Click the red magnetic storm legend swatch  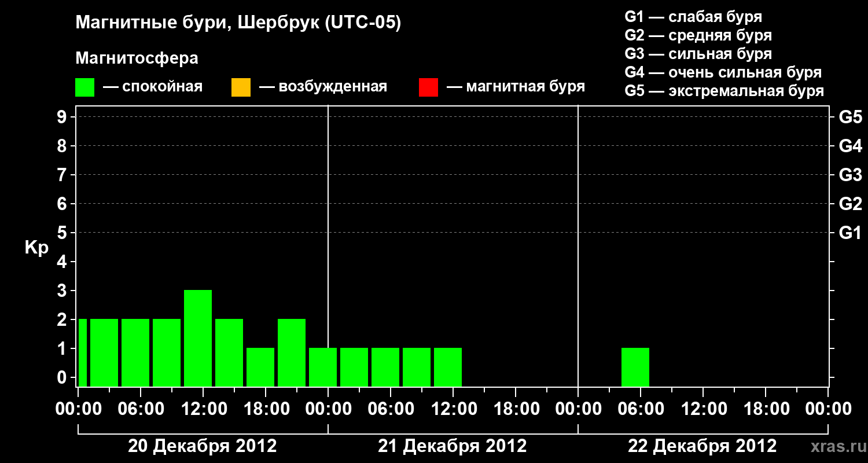[x=428, y=87]
